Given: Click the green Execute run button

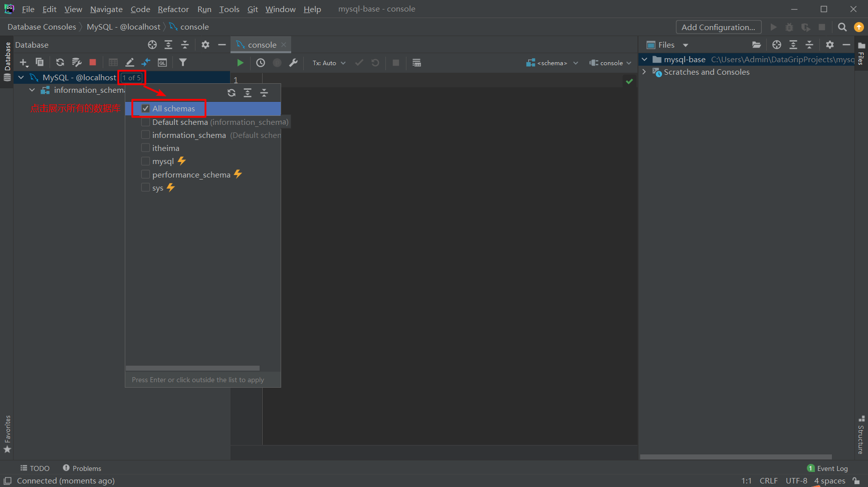Looking at the screenshot, I should tap(240, 63).
